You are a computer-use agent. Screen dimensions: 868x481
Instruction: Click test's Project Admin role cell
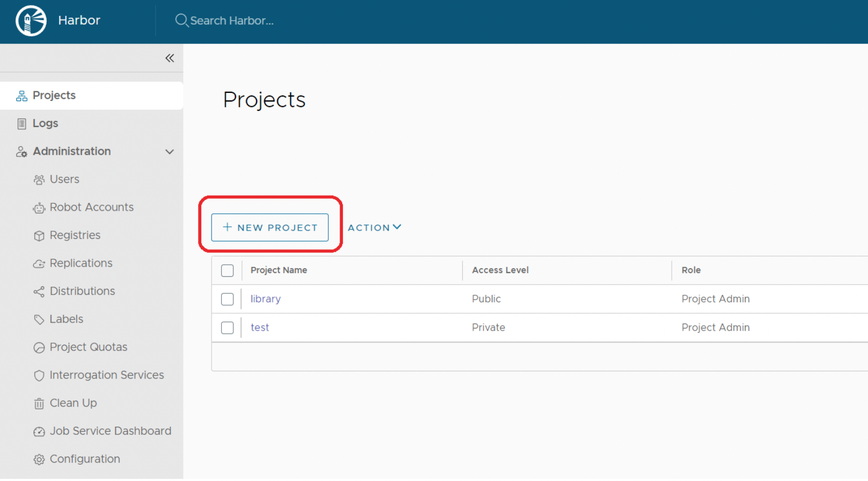pyautogui.click(x=716, y=328)
